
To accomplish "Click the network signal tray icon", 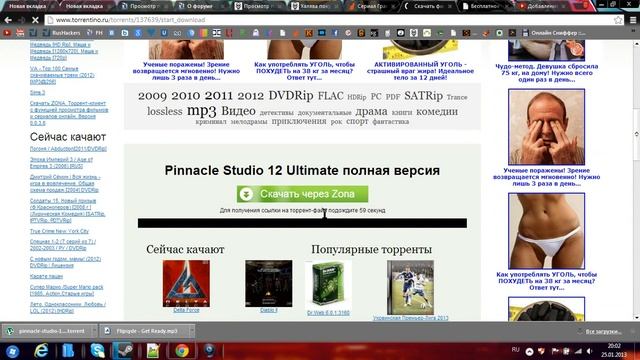I will coord(578,351).
